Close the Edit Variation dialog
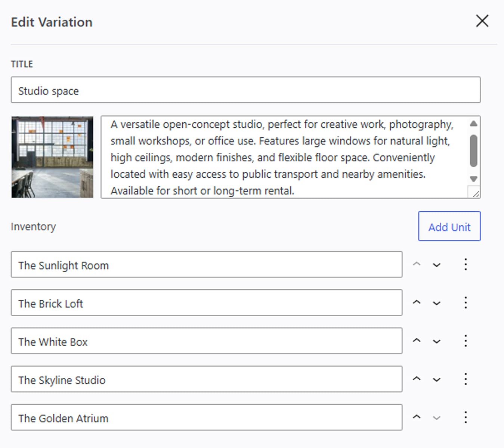This screenshot has width=504, height=448. click(x=482, y=21)
